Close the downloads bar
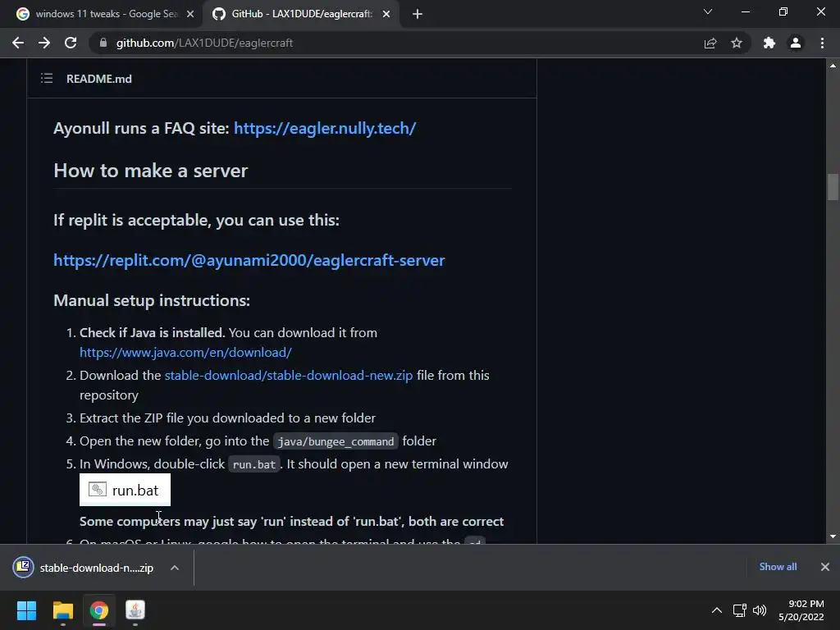840x630 pixels. click(825, 567)
